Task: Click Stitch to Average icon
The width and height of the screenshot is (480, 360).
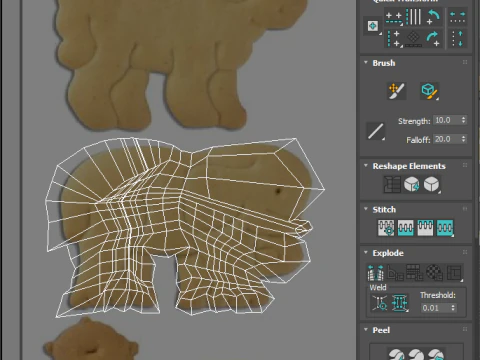Action: coord(406,228)
